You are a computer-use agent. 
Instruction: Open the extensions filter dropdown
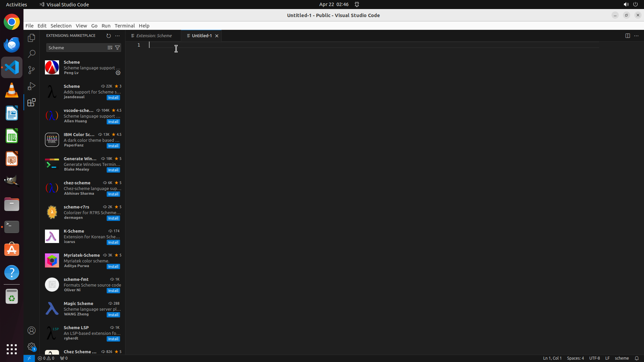[x=117, y=48]
